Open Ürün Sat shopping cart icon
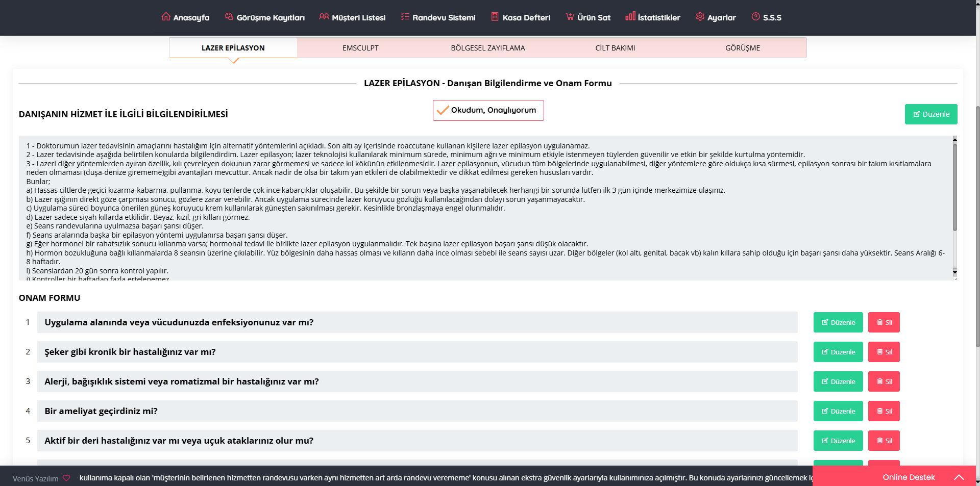Screen dimensions: 980x486 [x=570, y=16]
